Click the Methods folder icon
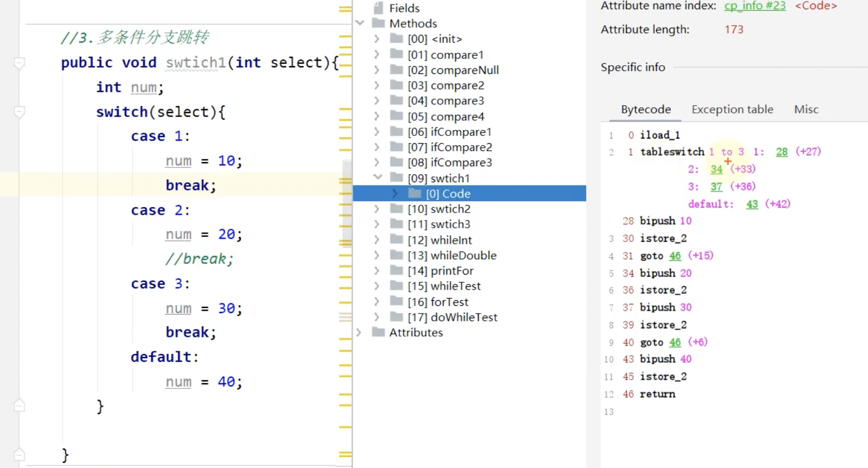 [379, 23]
